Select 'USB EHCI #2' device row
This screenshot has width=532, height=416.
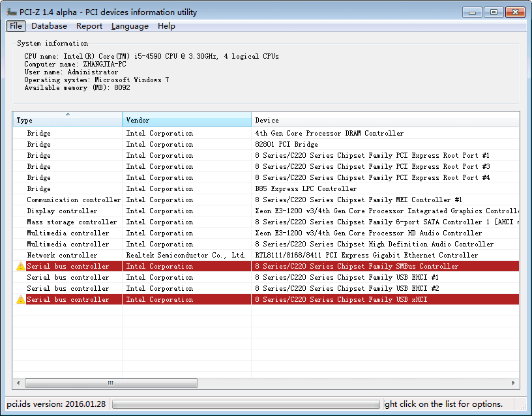[266, 289]
